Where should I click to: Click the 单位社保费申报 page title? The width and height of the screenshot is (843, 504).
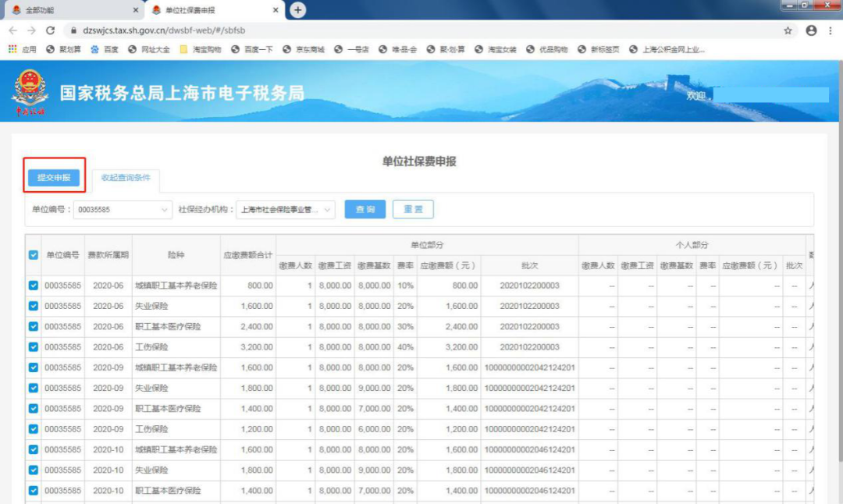[419, 161]
